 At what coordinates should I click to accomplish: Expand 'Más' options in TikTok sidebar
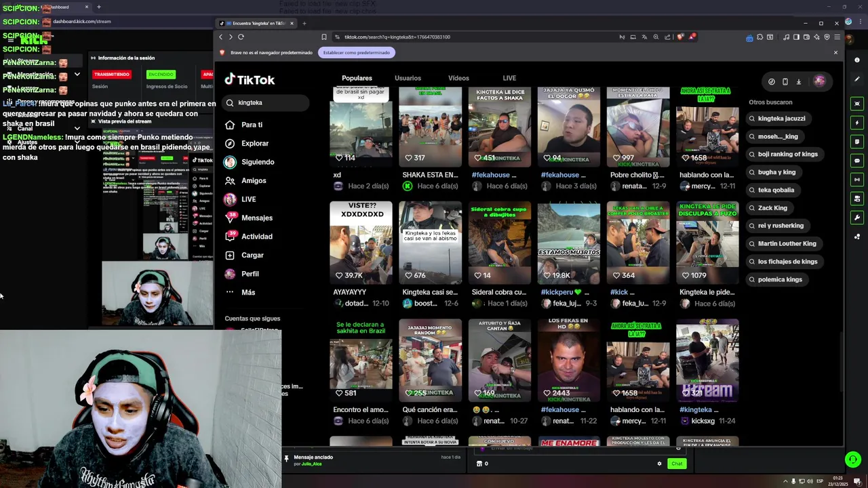[240, 292]
